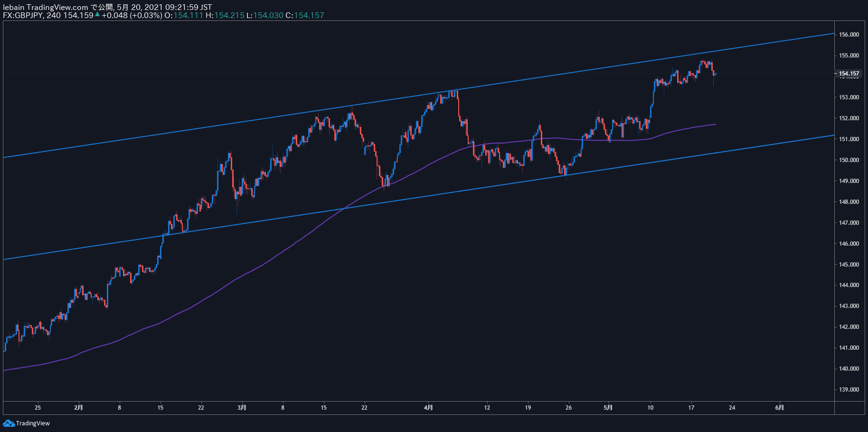
Task: Click the 10 date label on time axis
Action: point(651,407)
